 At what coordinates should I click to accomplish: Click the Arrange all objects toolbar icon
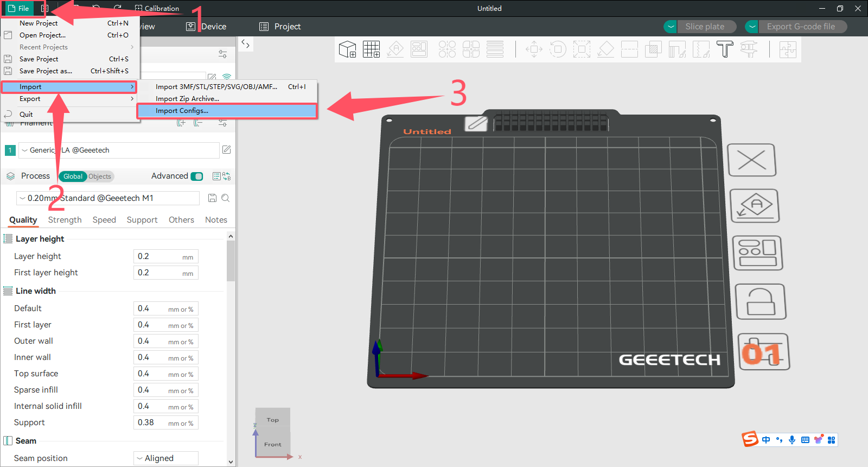pyautogui.click(x=419, y=49)
